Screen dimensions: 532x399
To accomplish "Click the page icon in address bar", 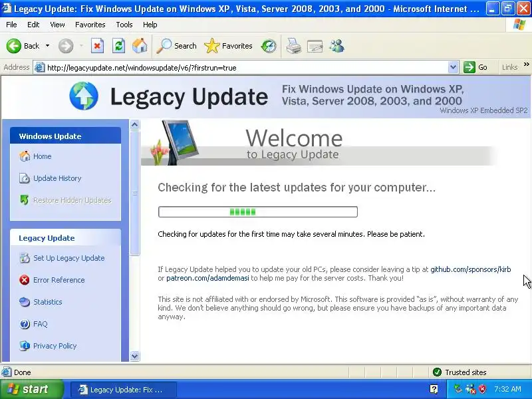I will click(x=39, y=67).
